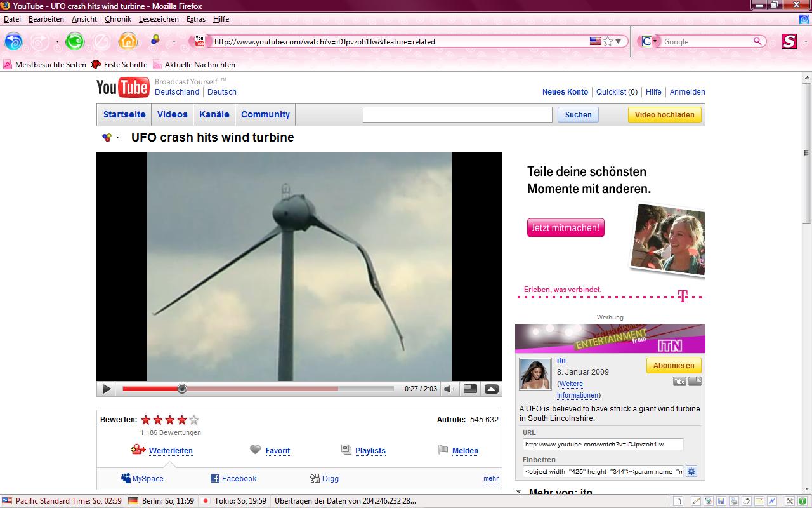Open the Community tab
The height and width of the screenshot is (508, 812).
(x=265, y=114)
